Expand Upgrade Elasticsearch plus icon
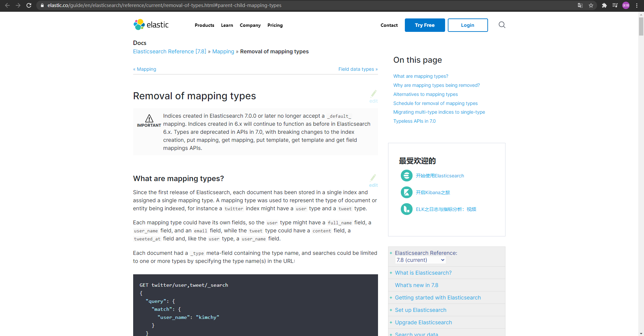Screen dimensions: 644x336 [x=391, y=322]
